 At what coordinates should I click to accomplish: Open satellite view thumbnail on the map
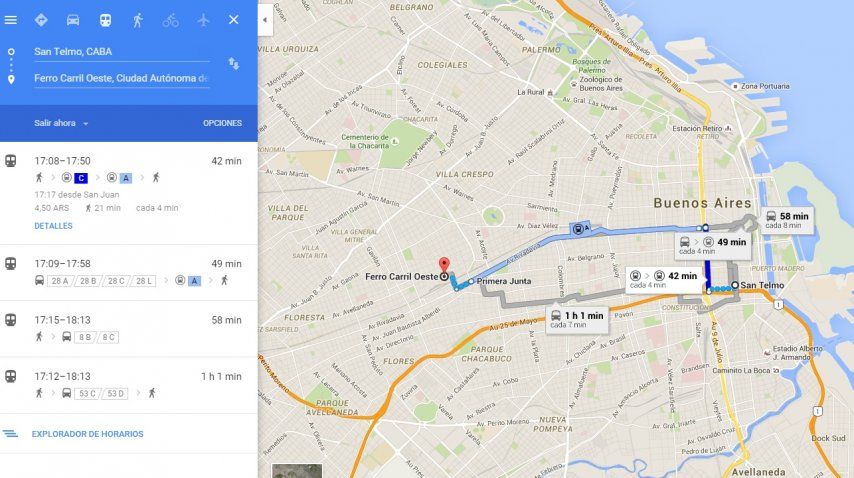pyautogui.click(x=297, y=471)
